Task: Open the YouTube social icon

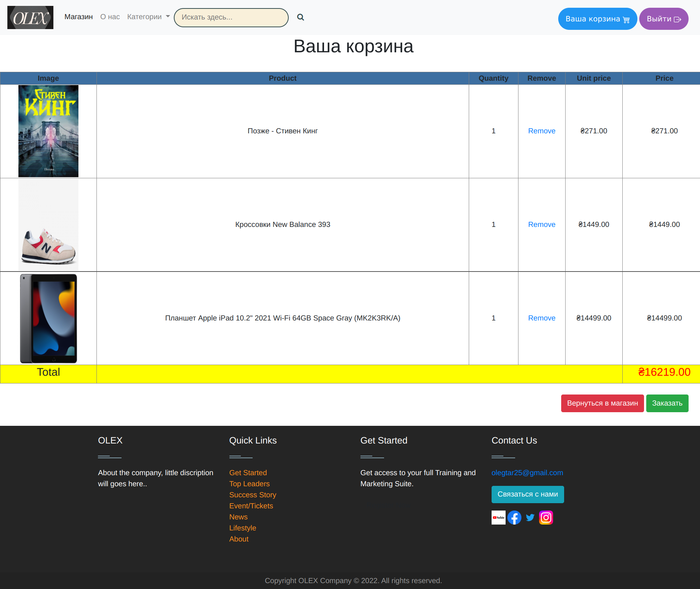Action: click(498, 517)
